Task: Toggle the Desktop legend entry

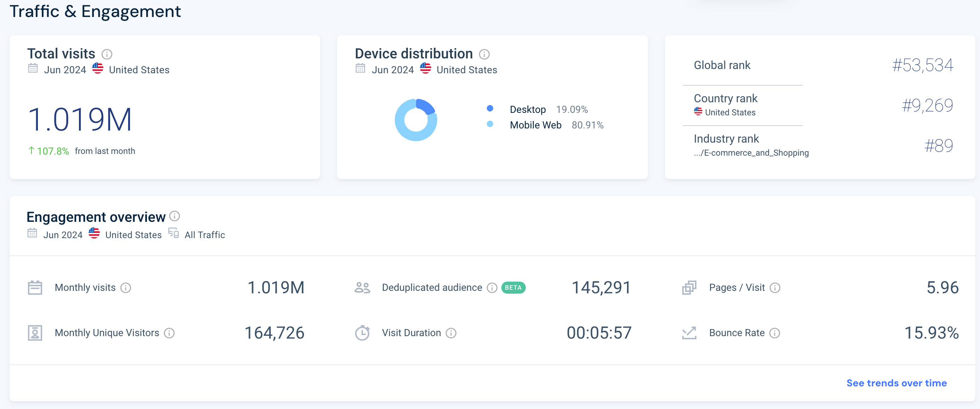Action: 528,109
